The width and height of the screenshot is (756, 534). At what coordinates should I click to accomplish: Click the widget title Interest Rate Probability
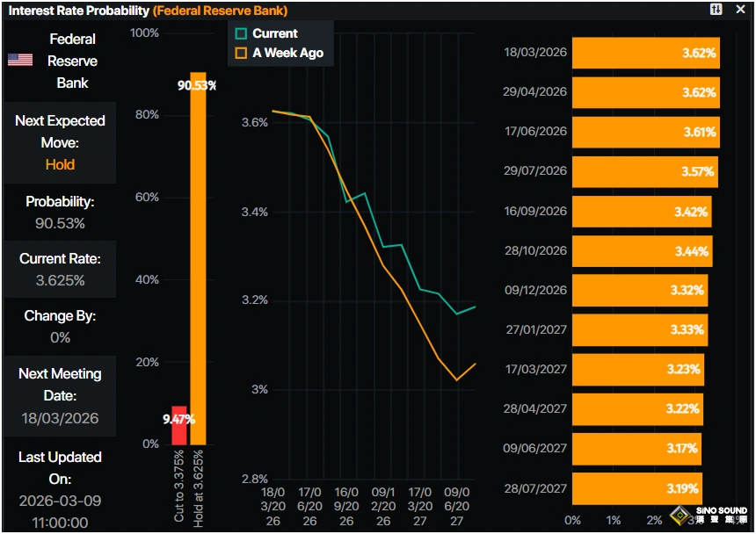point(77,11)
